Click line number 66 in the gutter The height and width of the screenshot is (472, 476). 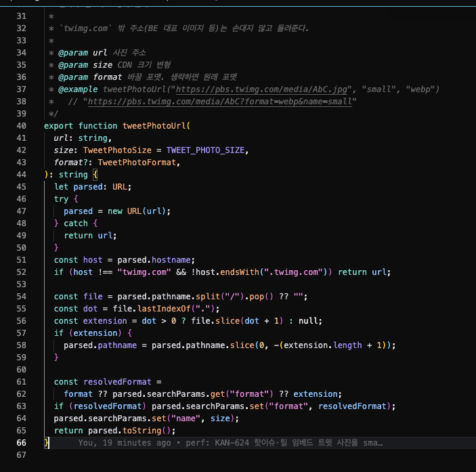point(21,443)
